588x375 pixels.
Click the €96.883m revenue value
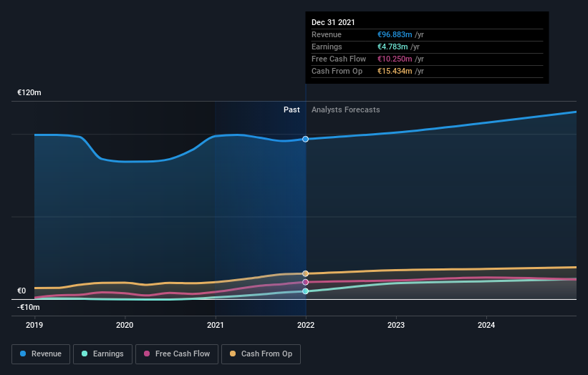pos(395,34)
